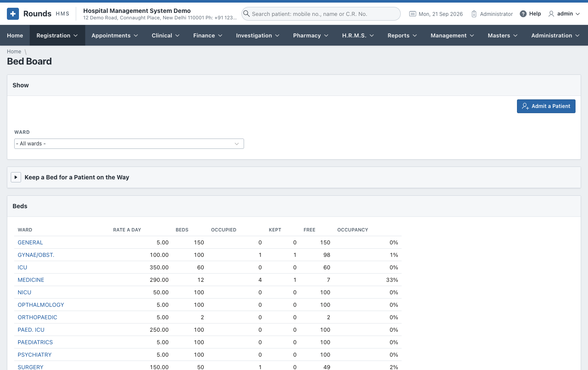Go to the Home nav item
588x370 pixels.
point(15,35)
